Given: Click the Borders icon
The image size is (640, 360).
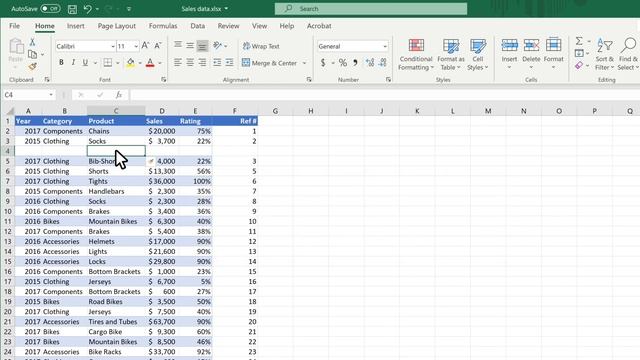Looking at the screenshot, I should [x=107, y=62].
